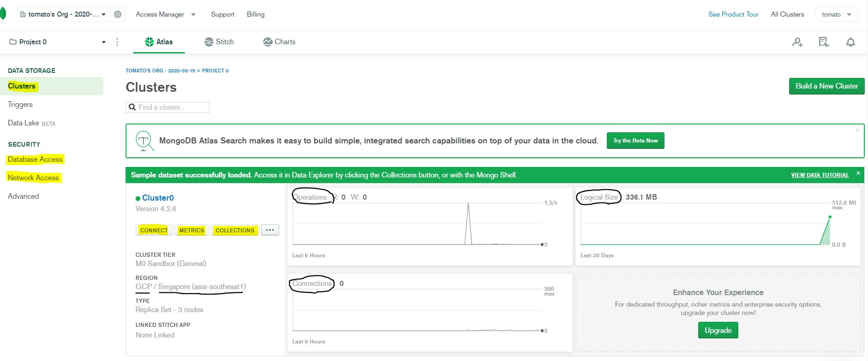This screenshot has height=361, width=868.
Task: Click the None Linked stitch app text
Action: click(x=155, y=335)
